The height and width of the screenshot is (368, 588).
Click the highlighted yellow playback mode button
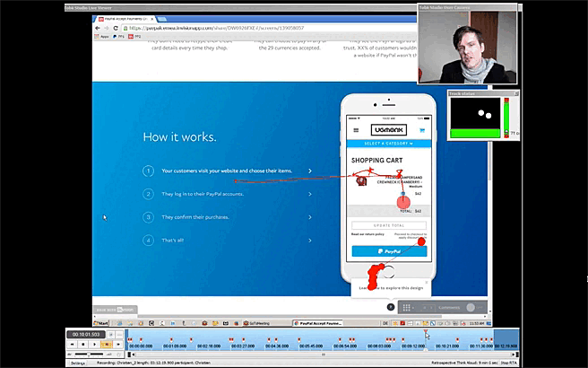(x=107, y=345)
